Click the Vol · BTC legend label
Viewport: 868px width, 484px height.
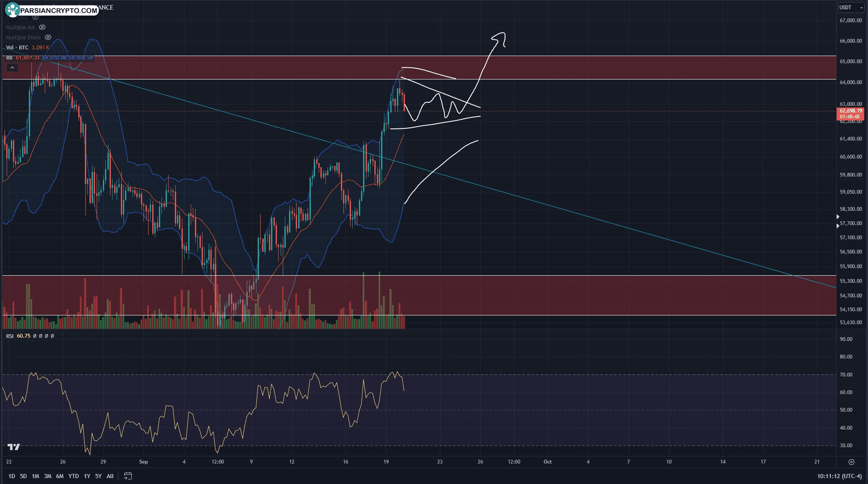(x=17, y=47)
